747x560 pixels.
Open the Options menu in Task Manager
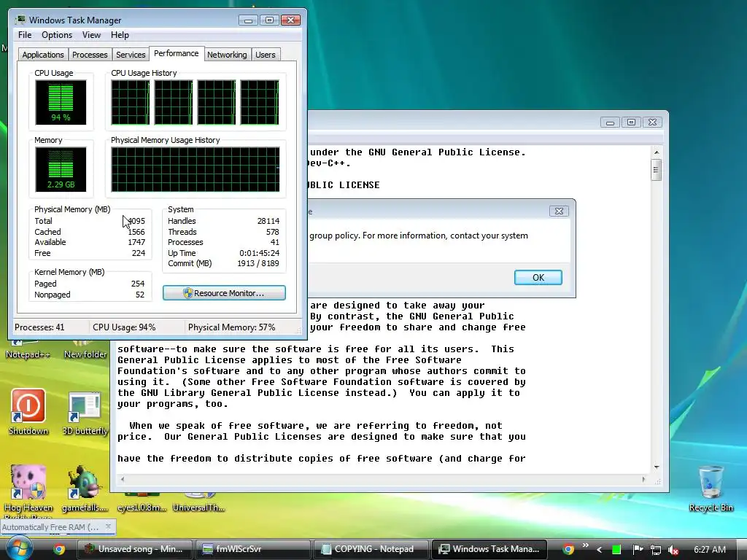[57, 35]
